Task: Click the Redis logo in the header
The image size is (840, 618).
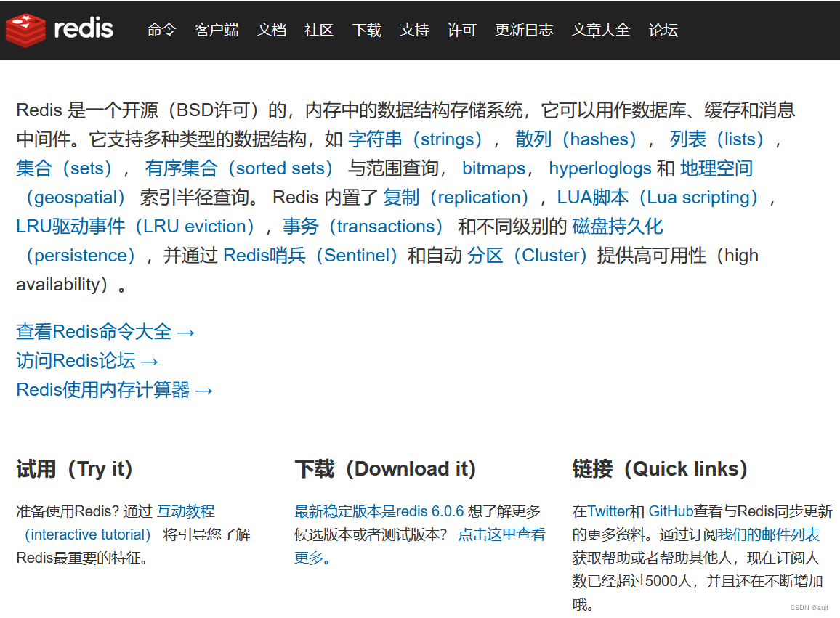Action: [60, 30]
